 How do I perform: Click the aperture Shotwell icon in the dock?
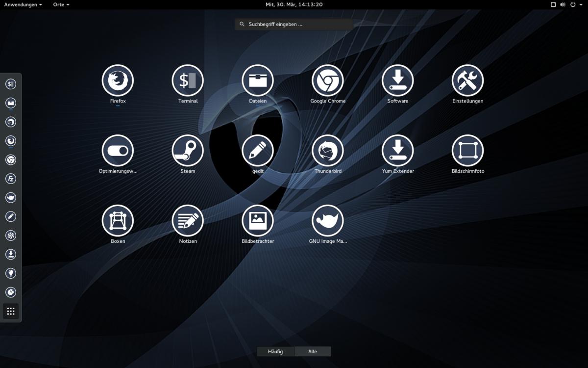[11, 236]
